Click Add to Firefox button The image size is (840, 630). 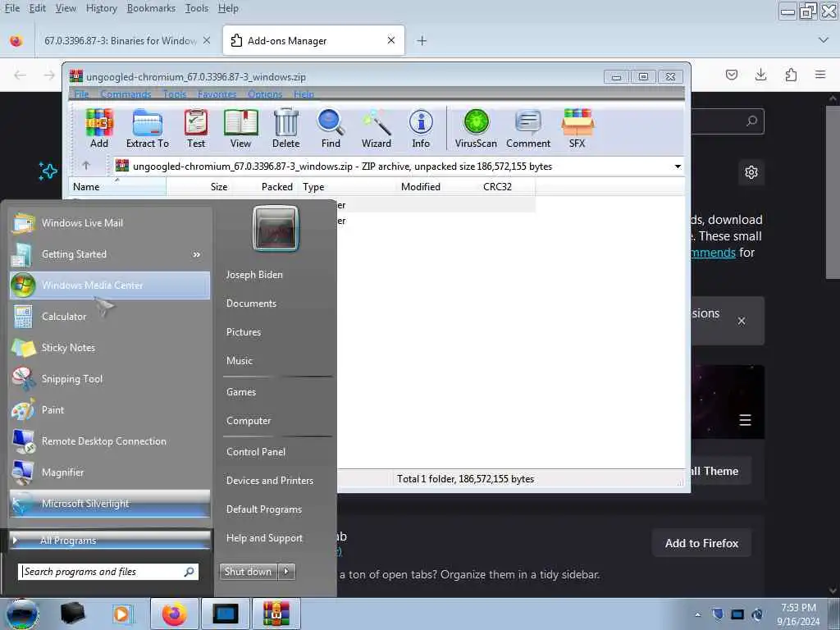coord(701,543)
